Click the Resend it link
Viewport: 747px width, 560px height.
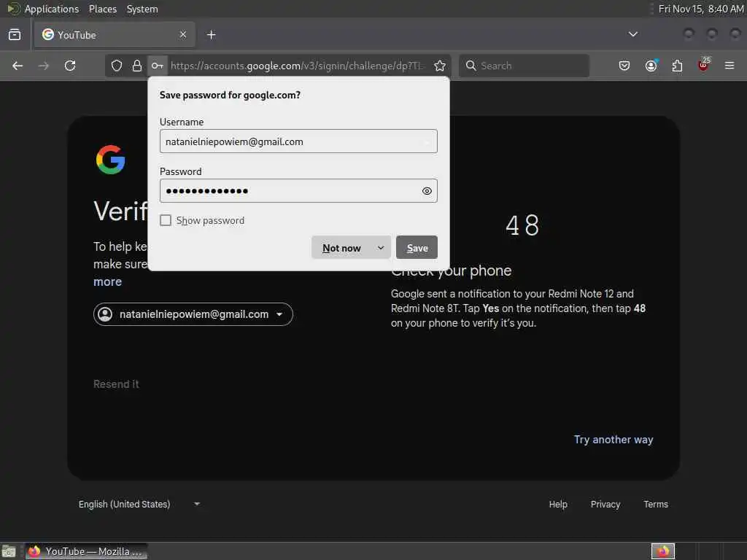point(116,384)
